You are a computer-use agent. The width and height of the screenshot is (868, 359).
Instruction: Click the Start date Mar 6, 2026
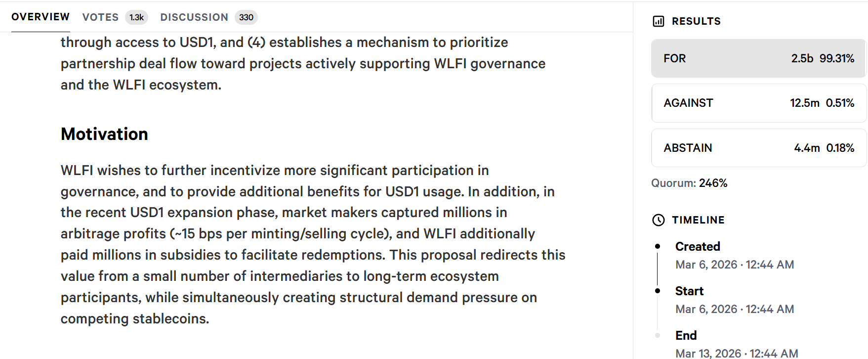point(734,309)
